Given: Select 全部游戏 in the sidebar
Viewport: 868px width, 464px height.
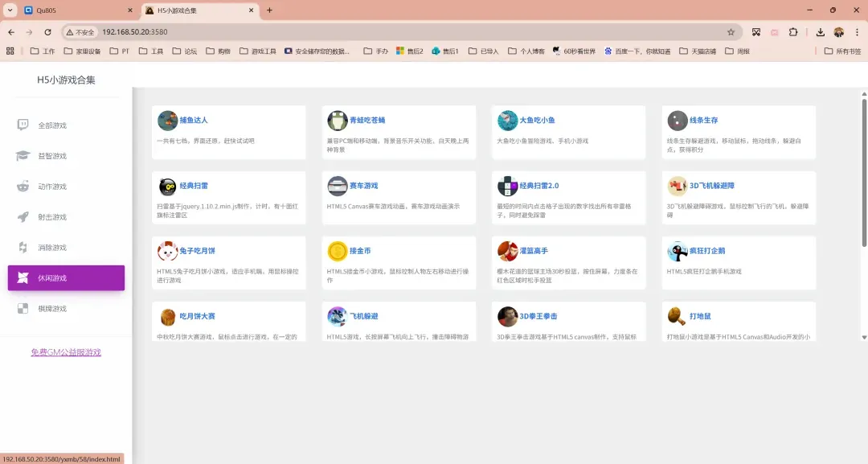Looking at the screenshot, I should coord(52,125).
